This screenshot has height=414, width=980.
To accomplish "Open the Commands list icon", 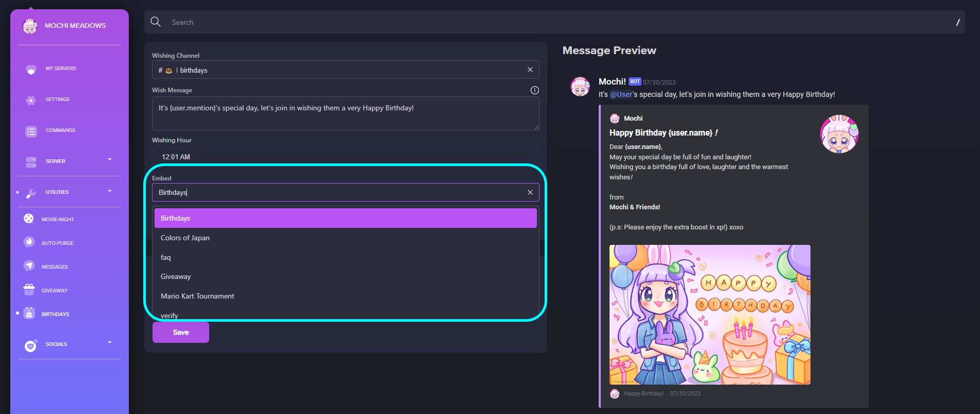I will pos(31,131).
